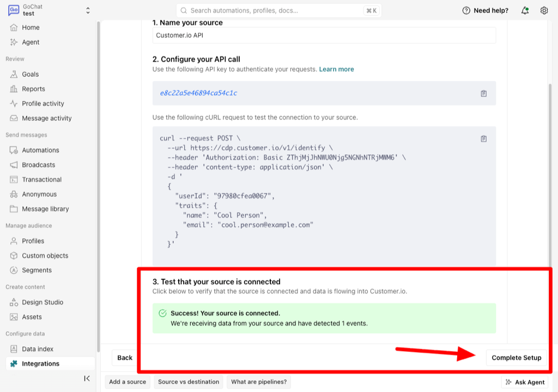
Task: Click the Message library folder icon
Action: pyautogui.click(x=14, y=209)
